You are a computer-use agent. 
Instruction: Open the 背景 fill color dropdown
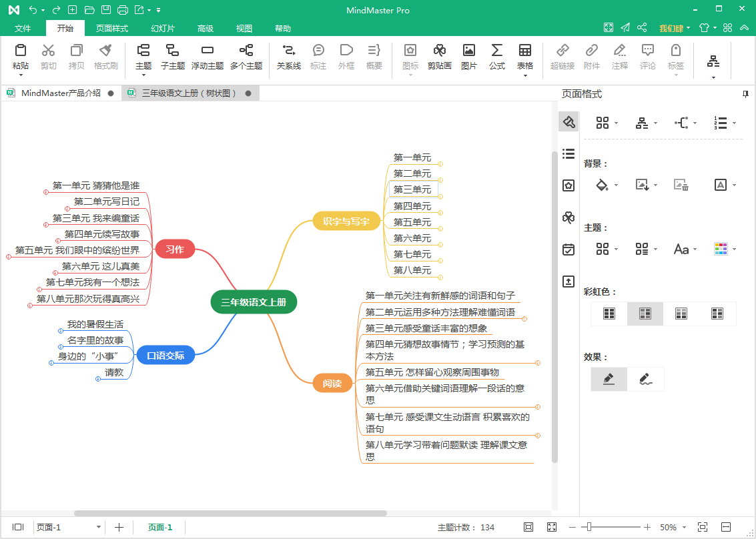(x=616, y=185)
